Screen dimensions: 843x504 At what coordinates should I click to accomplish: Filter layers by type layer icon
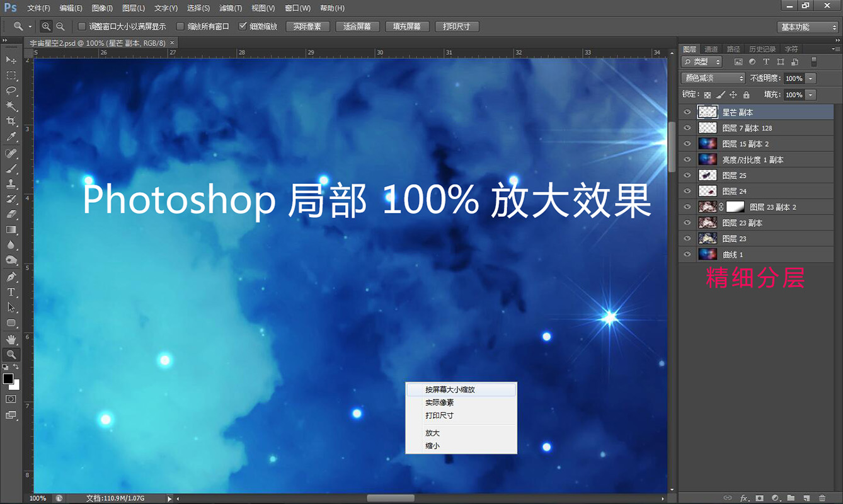(766, 62)
